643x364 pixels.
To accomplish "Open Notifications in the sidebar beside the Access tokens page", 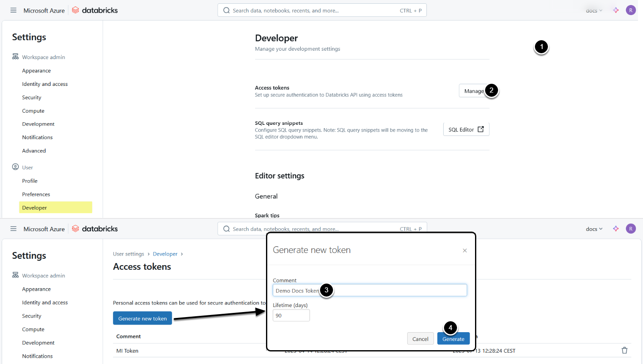I will coord(37,356).
